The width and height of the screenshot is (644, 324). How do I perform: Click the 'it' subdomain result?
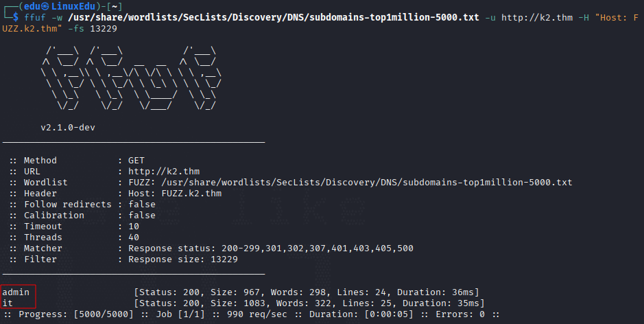(x=8, y=303)
